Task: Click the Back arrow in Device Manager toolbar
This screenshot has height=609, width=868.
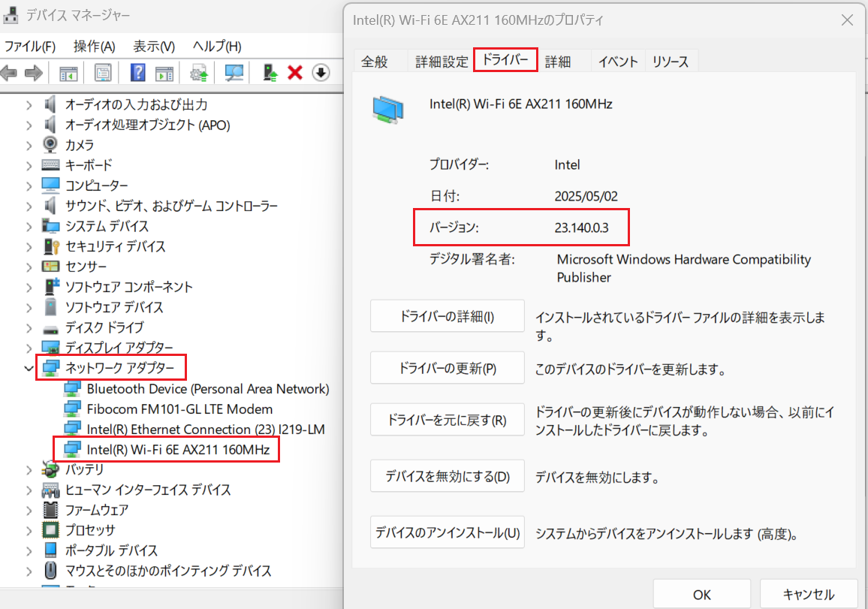Action: [8, 73]
